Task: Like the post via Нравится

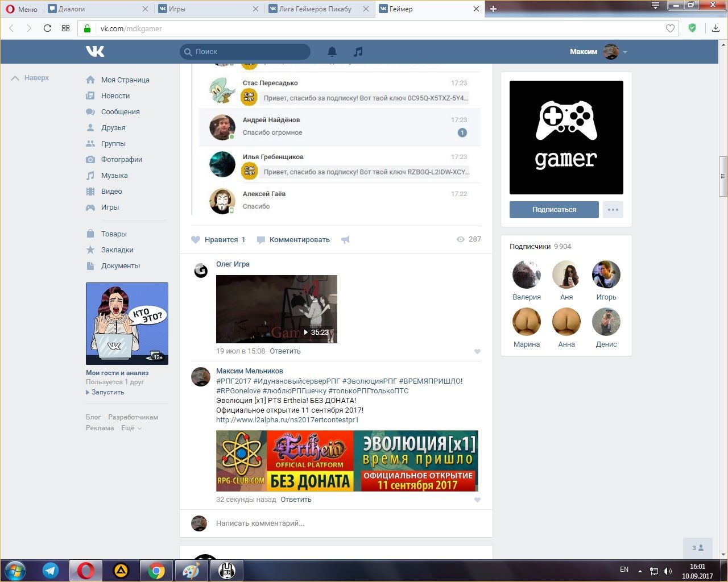Action: pos(218,240)
